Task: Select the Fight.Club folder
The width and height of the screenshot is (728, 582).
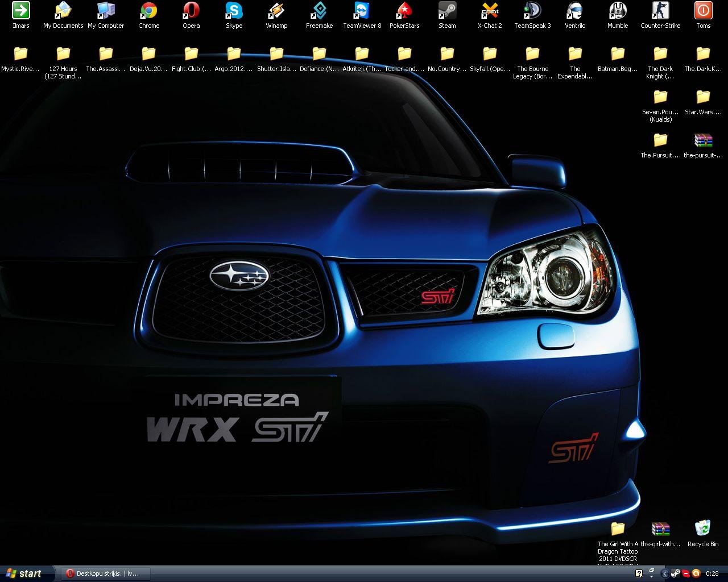Action: tap(191, 59)
